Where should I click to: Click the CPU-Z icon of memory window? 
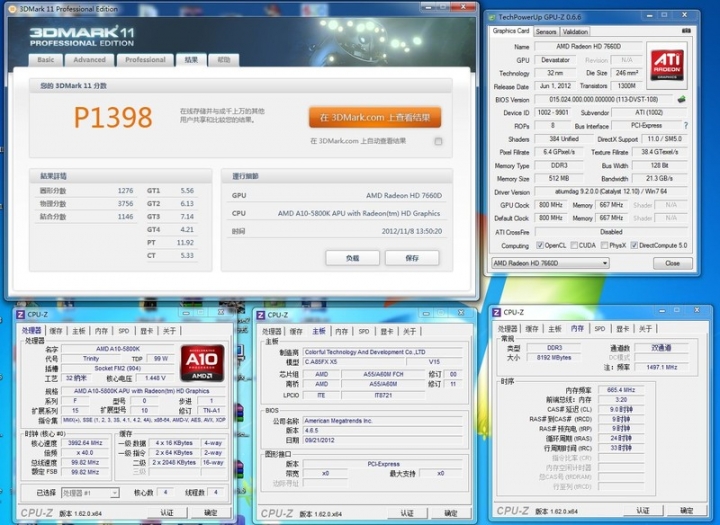496,312
